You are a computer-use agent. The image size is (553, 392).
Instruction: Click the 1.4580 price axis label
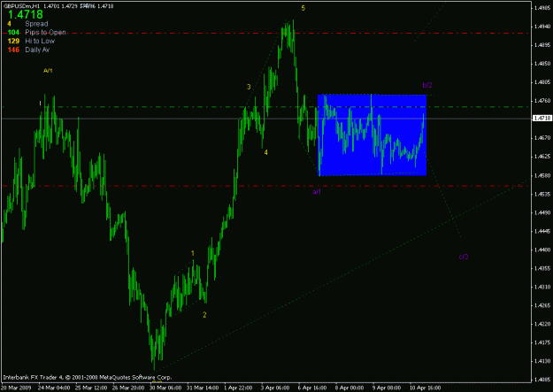(542, 175)
